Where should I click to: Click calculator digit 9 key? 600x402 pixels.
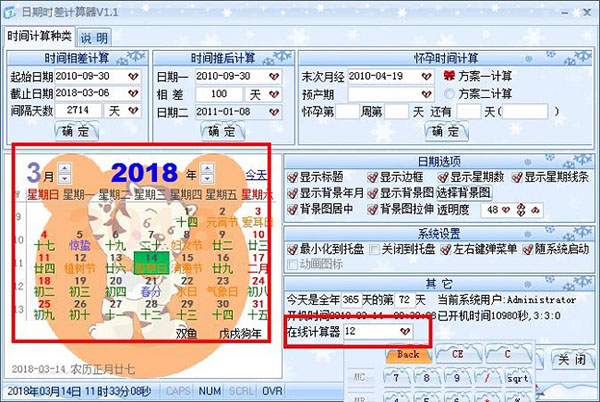coord(457,378)
